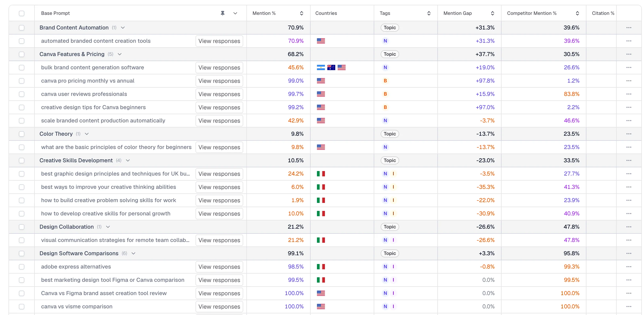The height and width of the screenshot is (315, 644).
Task: Open the Base Prompt column chevron menu
Action: [x=235, y=13]
